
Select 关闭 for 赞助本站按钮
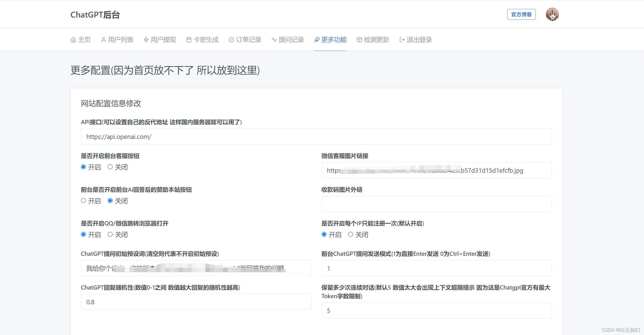click(110, 201)
